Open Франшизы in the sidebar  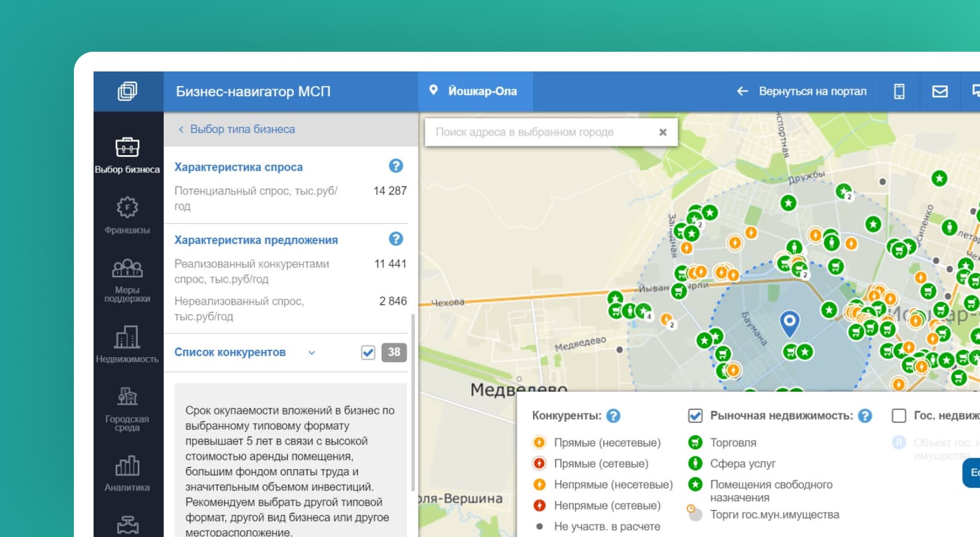coord(127,215)
